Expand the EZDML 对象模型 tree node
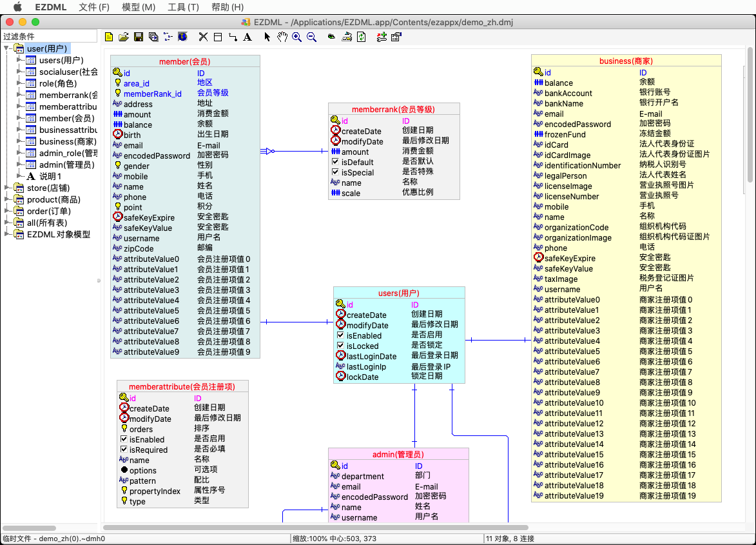756x545 pixels. tap(7, 234)
